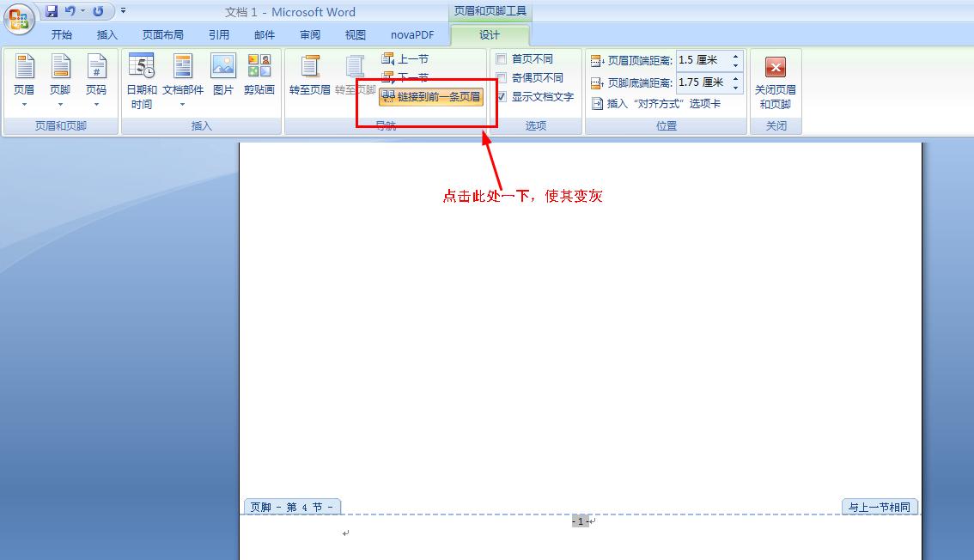The image size is (974, 560).
Task: Click 关闭页眉和页脚 to close header view
Action: click(775, 82)
